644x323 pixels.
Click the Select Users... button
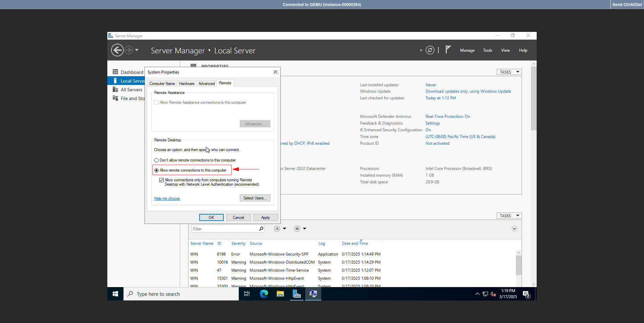point(255,198)
